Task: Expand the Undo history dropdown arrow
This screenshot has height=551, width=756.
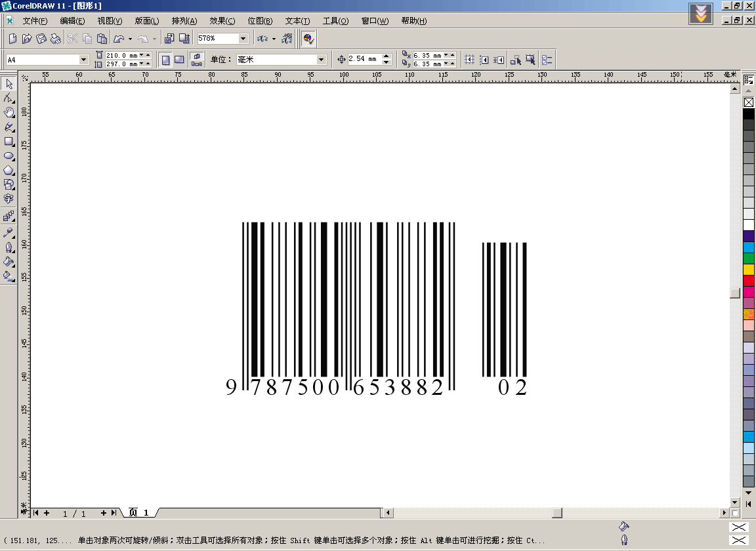Action: [130, 39]
